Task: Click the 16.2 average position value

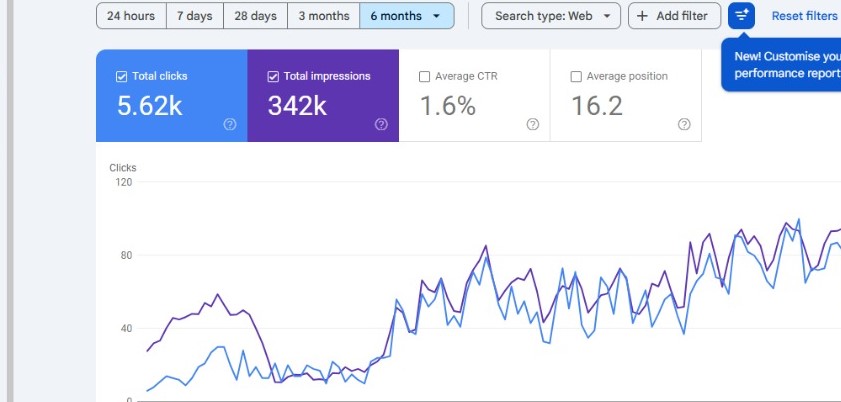Action: (597, 106)
